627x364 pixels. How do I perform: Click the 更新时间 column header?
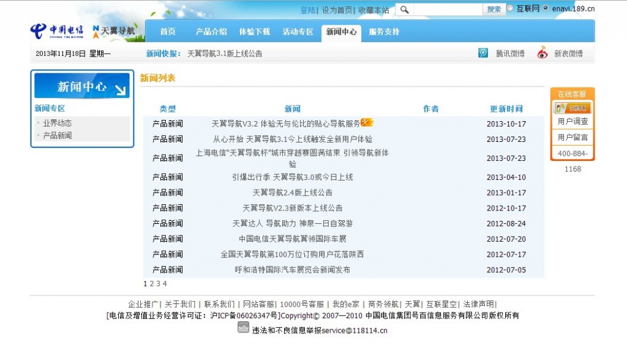(506, 109)
